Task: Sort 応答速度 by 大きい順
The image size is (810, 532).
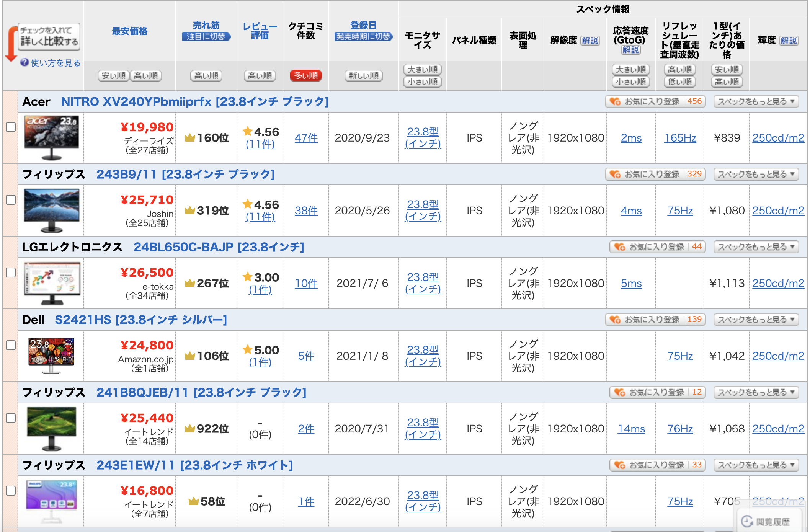Action: (x=631, y=69)
